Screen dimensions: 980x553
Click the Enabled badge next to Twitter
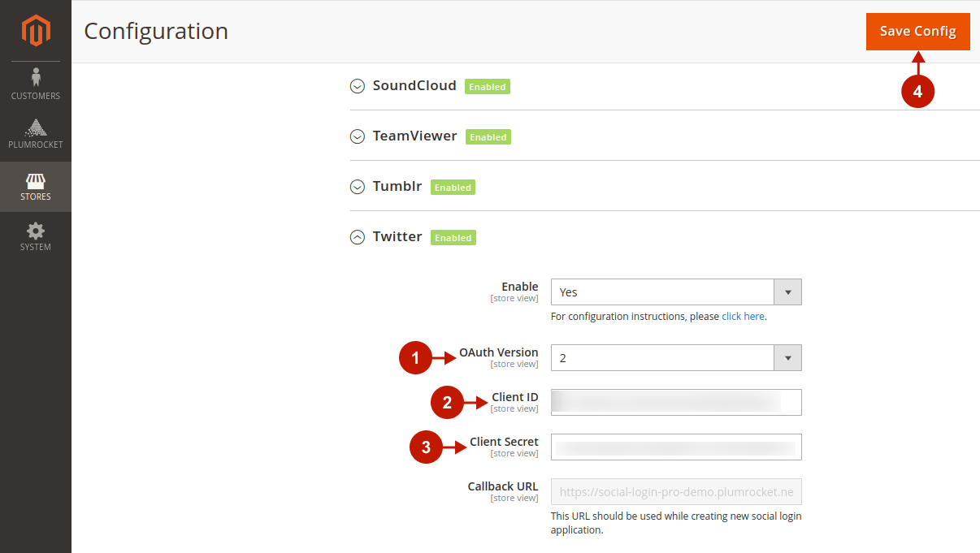coord(453,238)
